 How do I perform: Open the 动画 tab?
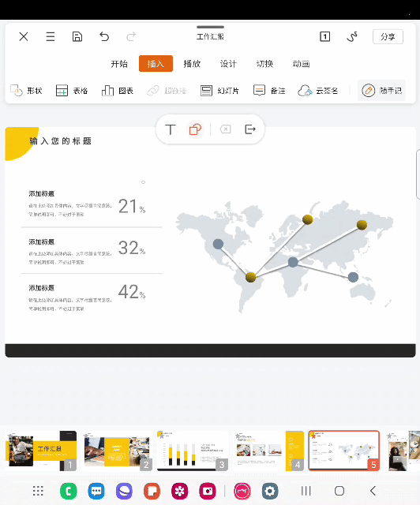point(301,64)
